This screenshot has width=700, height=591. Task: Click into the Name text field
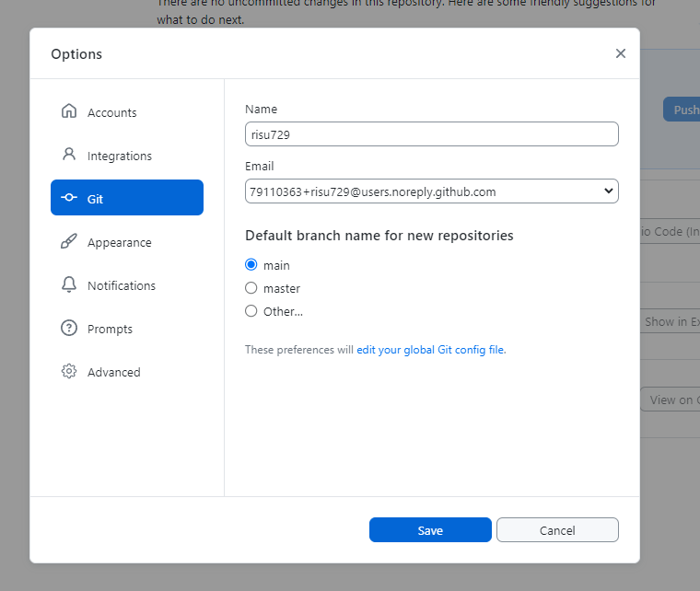coord(431,134)
